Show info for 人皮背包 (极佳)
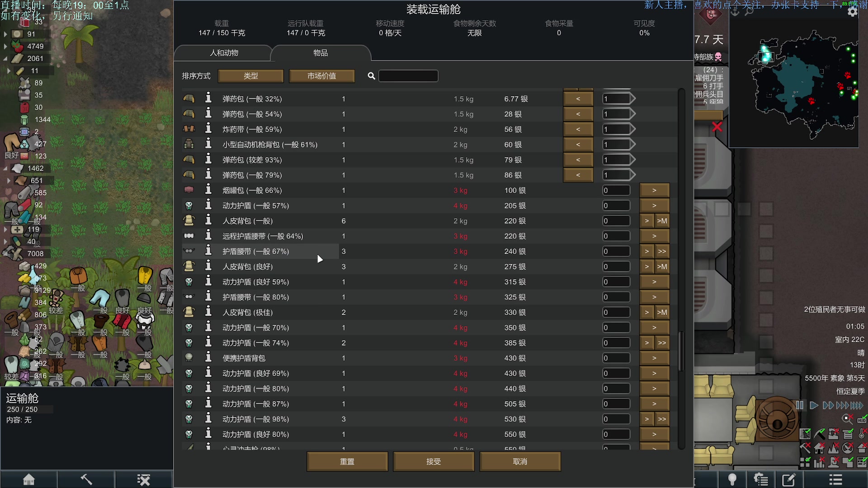 click(208, 312)
